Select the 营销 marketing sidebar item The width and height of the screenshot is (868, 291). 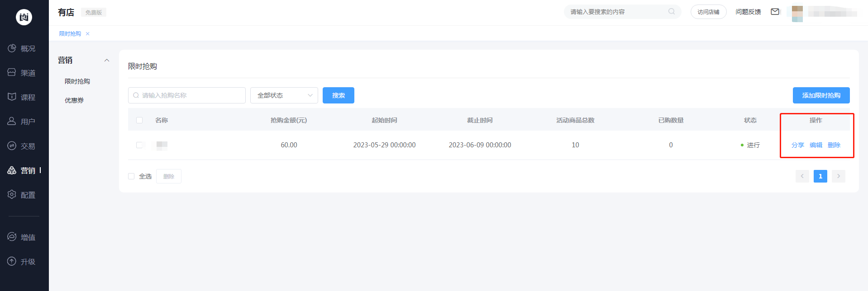coord(22,170)
